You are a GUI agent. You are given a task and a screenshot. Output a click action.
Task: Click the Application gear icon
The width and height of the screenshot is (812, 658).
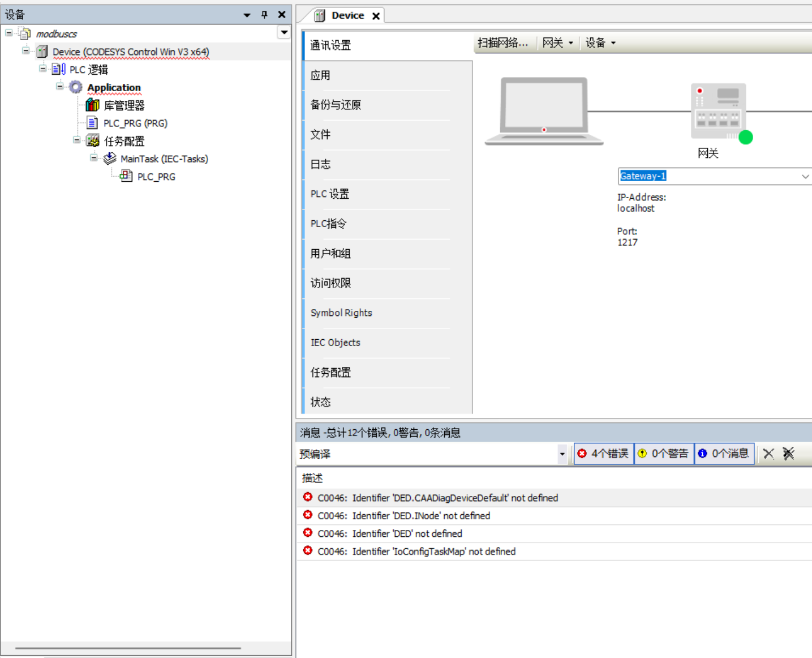76,87
